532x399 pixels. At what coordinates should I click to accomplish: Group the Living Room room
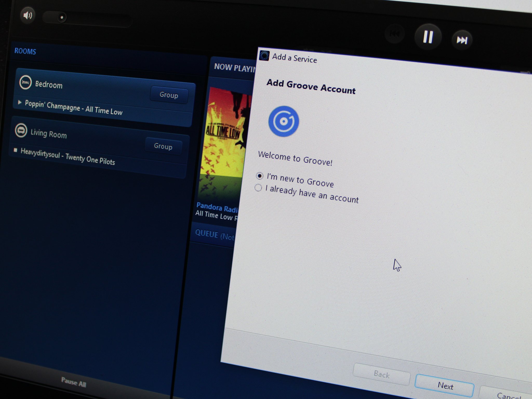163,146
